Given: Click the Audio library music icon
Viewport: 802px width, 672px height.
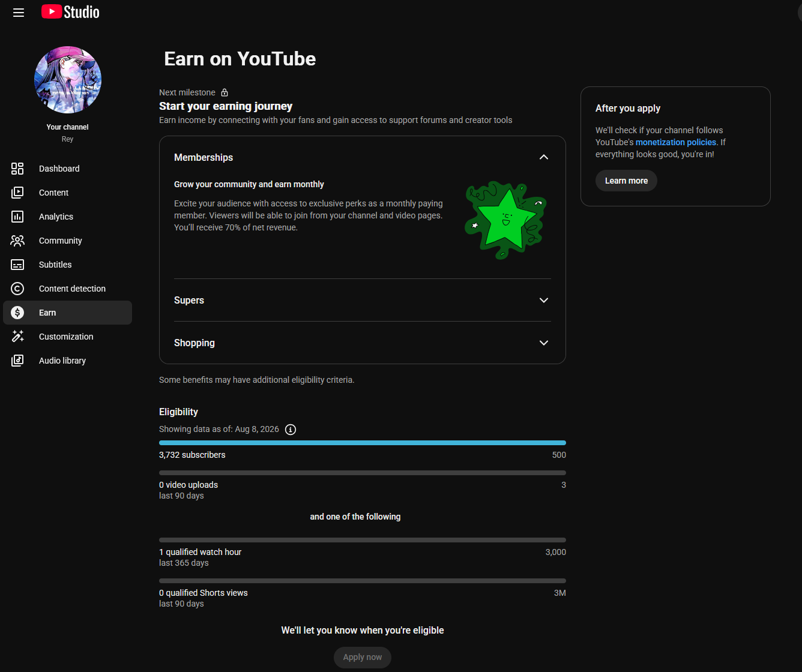Looking at the screenshot, I should (17, 361).
